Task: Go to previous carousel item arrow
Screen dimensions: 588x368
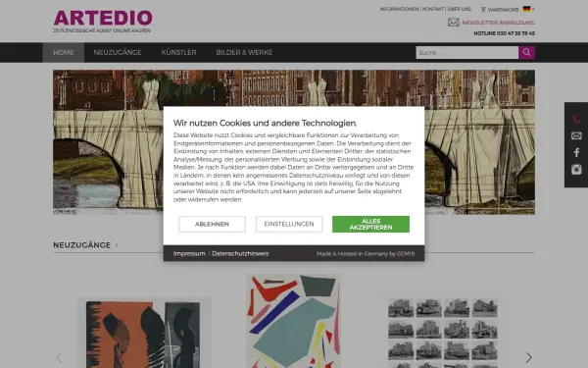Action: coord(59,357)
